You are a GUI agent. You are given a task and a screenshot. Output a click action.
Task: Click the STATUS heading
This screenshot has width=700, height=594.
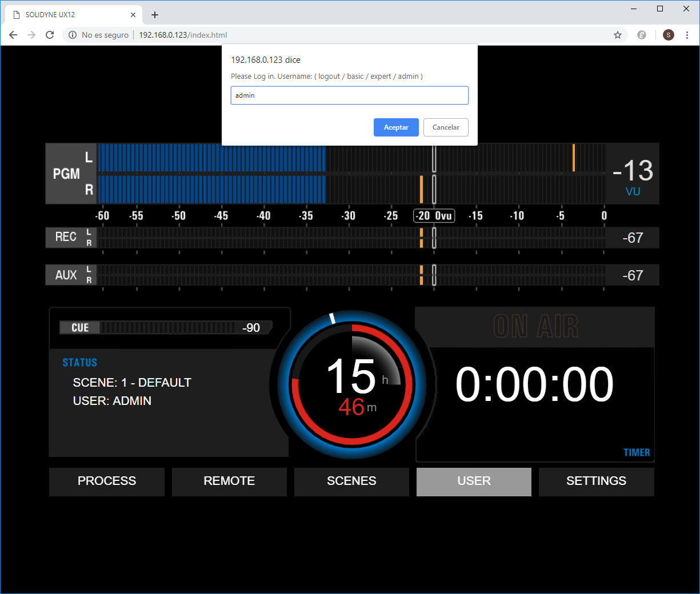click(79, 363)
